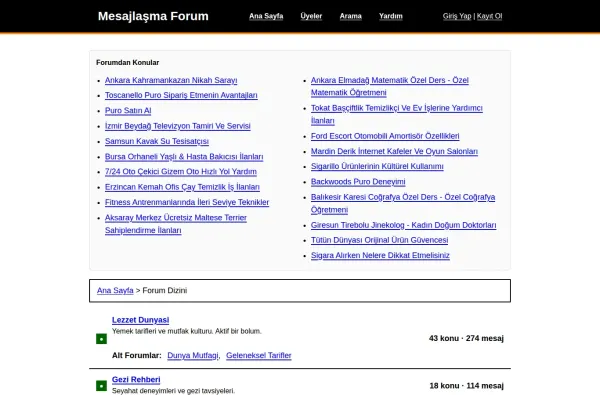Click the Kayıt Ol link
This screenshot has width=600, height=395.
489,16
